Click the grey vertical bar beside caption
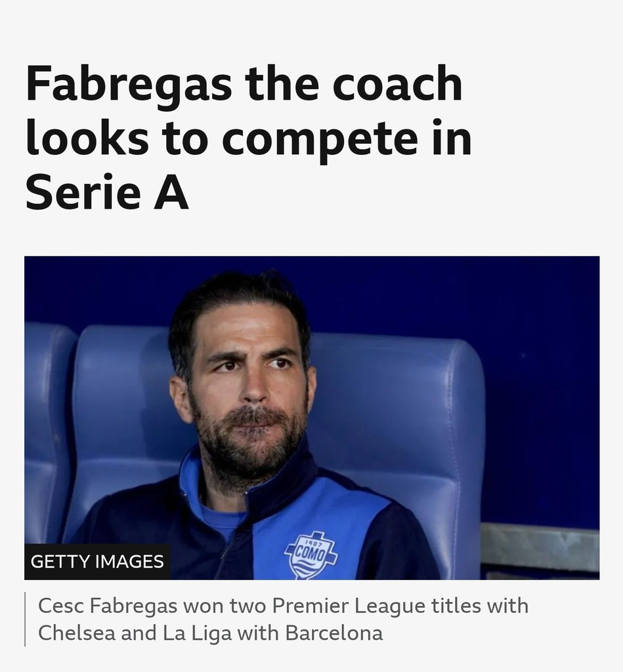This screenshot has height=672, width=623. tap(25, 619)
